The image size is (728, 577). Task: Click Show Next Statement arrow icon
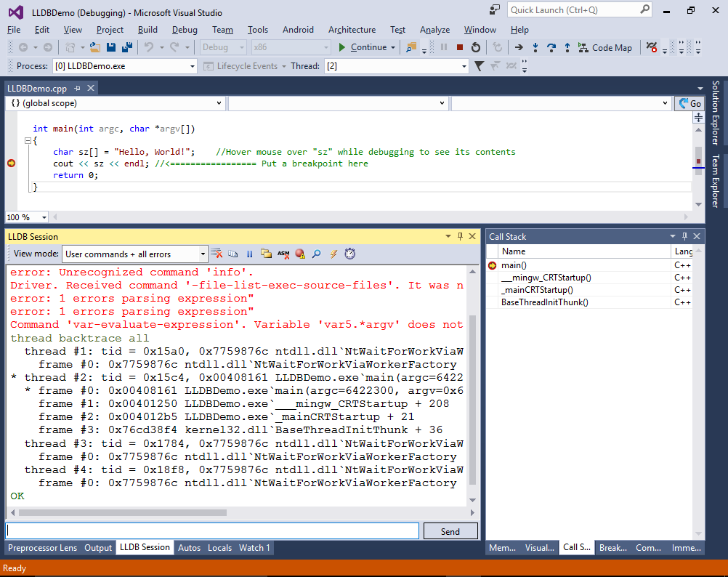[x=519, y=47]
